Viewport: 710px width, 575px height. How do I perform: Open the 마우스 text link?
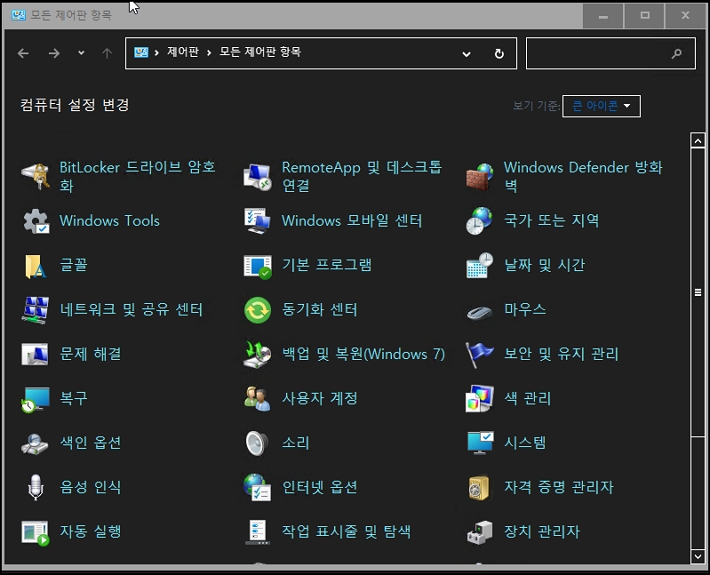(525, 310)
